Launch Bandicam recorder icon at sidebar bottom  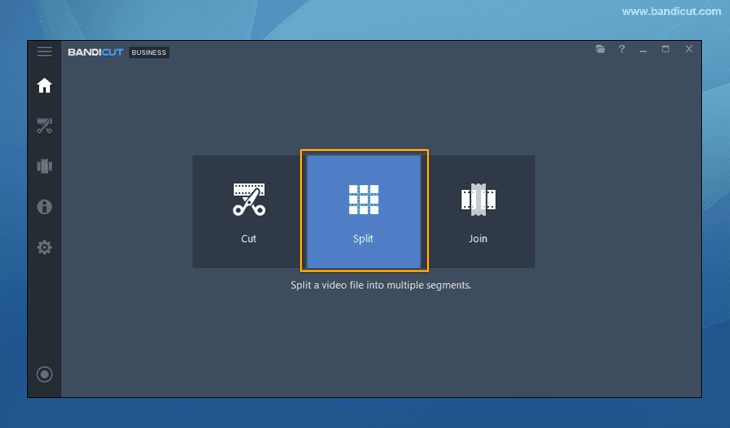click(45, 374)
